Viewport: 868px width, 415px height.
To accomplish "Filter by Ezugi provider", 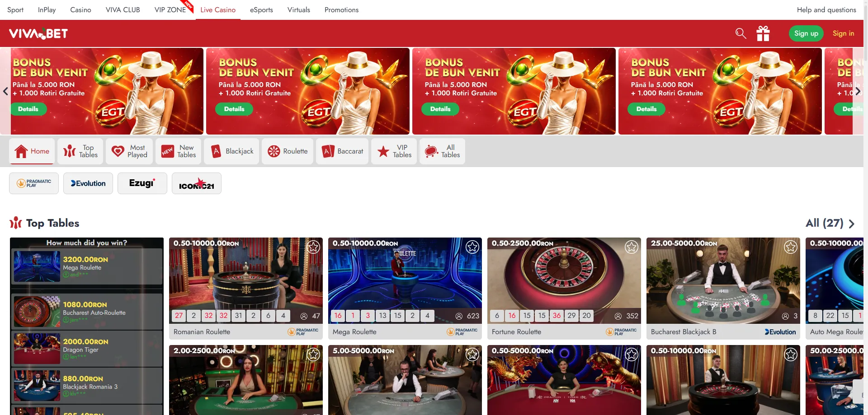I will (142, 183).
